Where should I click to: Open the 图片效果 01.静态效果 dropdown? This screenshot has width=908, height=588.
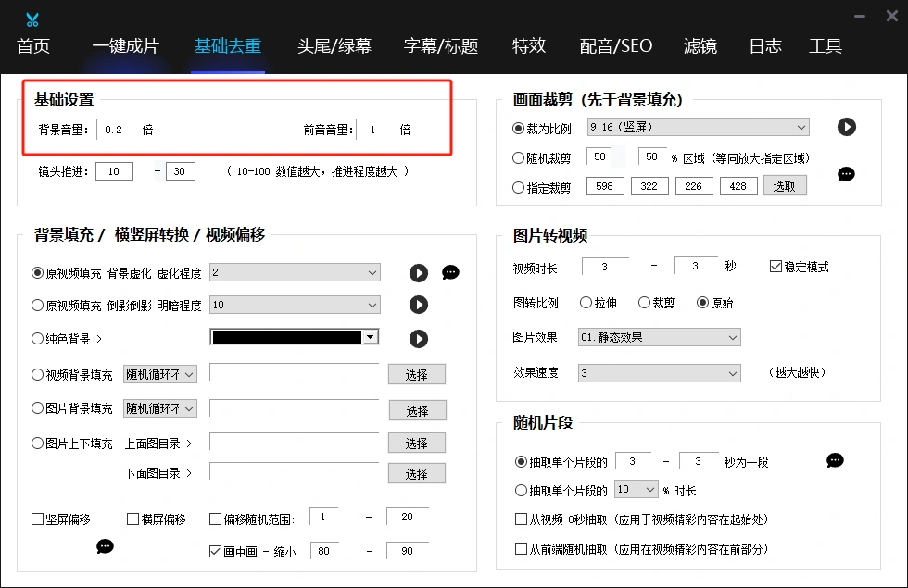point(660,337)
